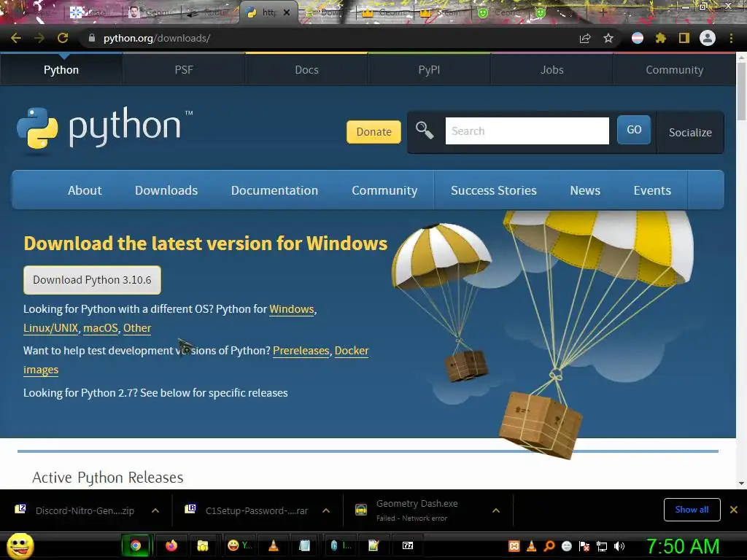This screenshot has width=747, height=560.
Task: Click the lock icon beside python.org URL
Action: tap(92, 38)
